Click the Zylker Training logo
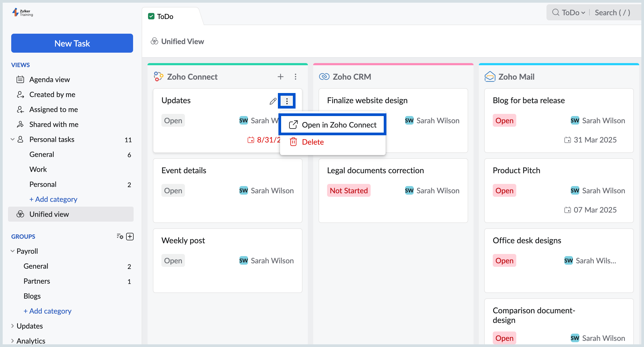The width and height of the screenshot is (644, 347). click(x=22, y=12)
